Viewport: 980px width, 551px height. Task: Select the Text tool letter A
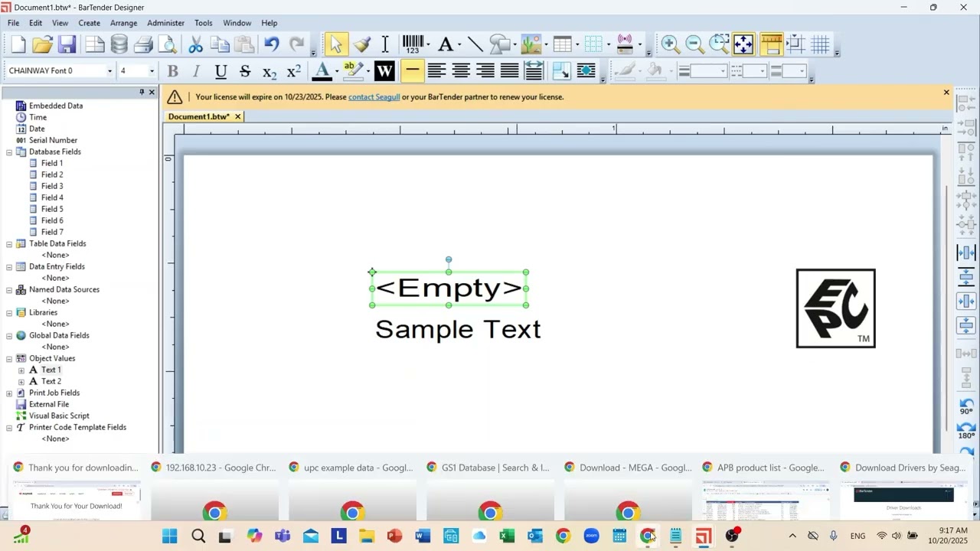click(446, 44)
